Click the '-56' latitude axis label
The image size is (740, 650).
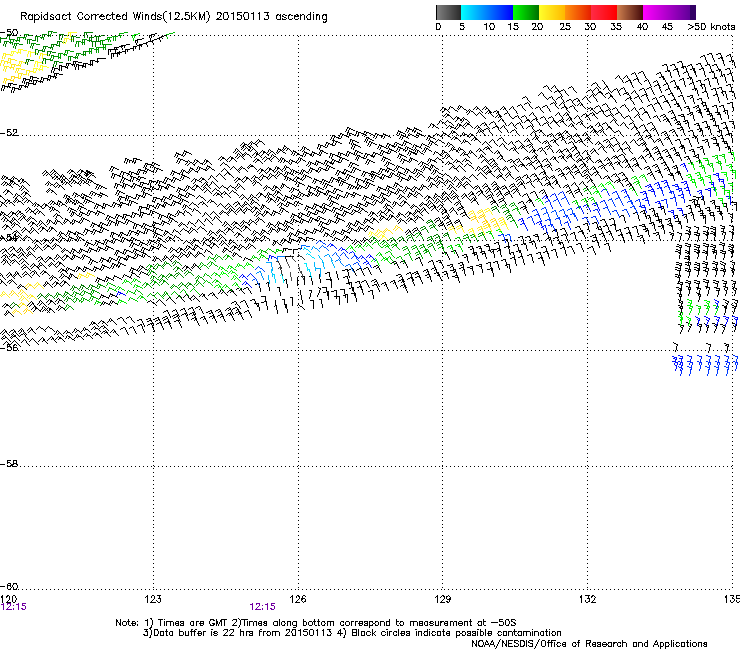pyautogui.click(x=9, y=348)
